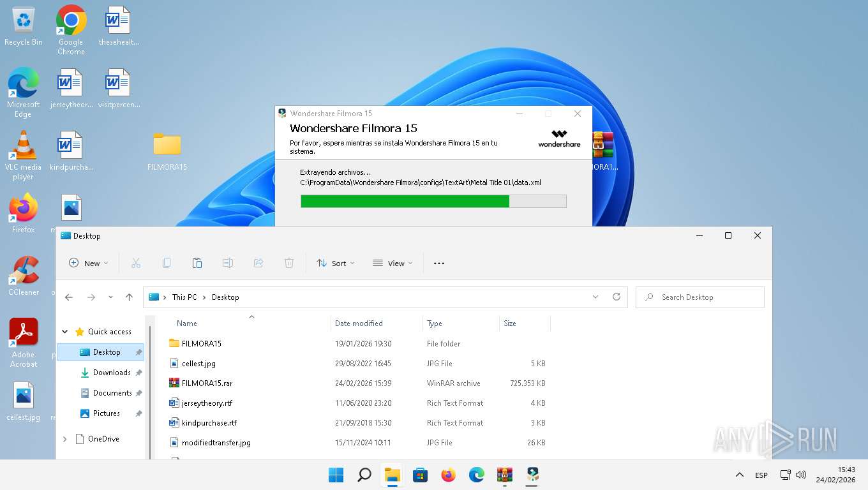Open the New dropdown in Explorer
Image resolution: width=868 pixels, height=490 pixels.
tap(89, 263)
